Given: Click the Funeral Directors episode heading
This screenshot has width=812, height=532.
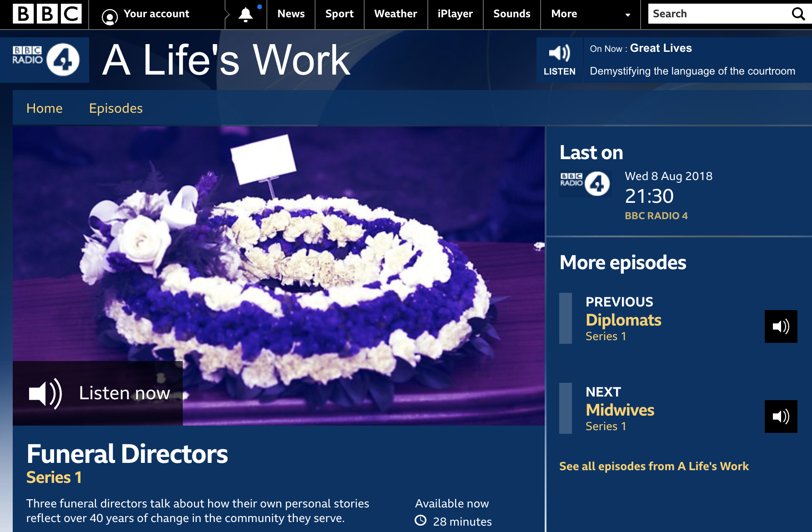Looking at the screenshot, I should point(127,454).
